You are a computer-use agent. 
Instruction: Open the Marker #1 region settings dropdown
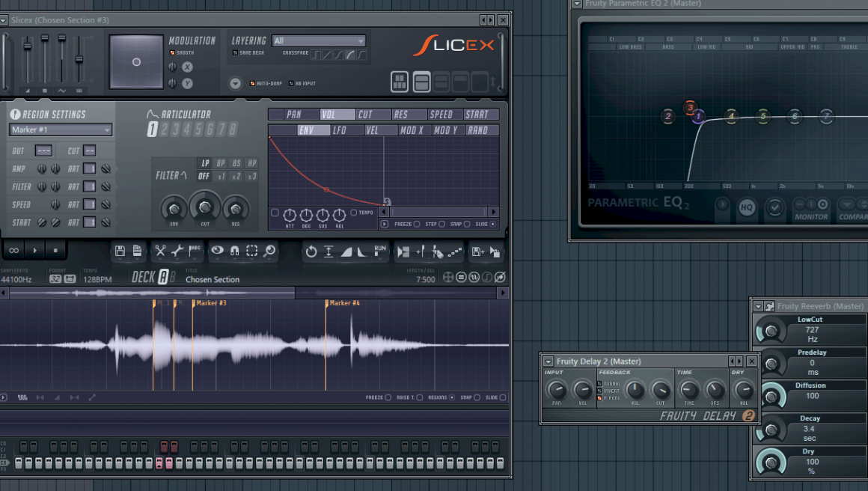[60, 129]
